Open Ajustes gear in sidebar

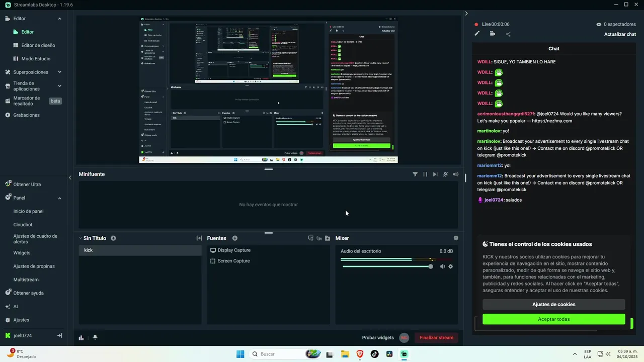8,320
